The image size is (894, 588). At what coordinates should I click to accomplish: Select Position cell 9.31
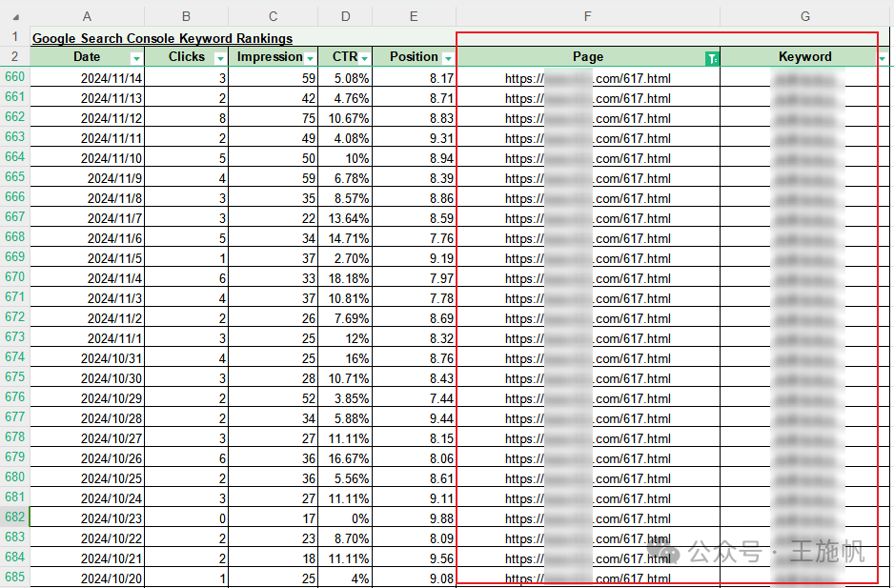click(x=414, y=138)
